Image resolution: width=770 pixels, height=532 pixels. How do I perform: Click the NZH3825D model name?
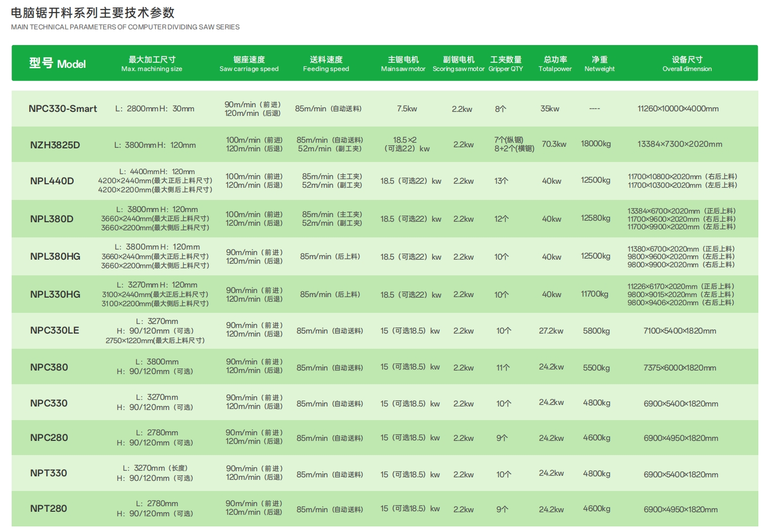coord(55,145)
